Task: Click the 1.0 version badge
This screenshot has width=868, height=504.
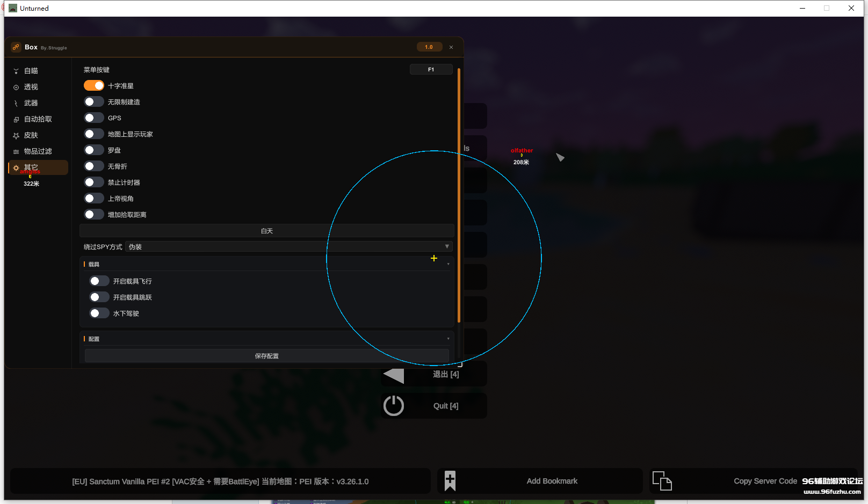Action: pyautogui.click(x=429, y=47)
